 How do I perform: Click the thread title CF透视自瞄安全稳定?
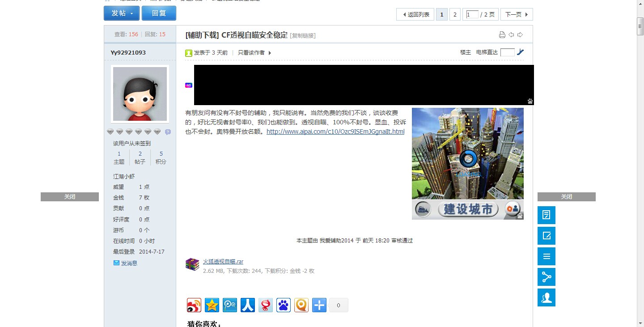pos(254,35)
